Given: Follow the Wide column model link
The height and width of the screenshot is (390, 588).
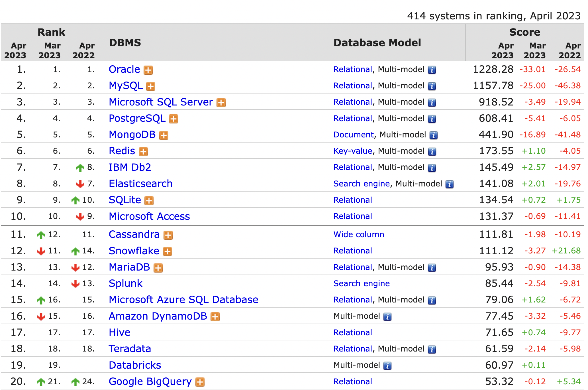Looking at the screenshot, I should point(359,234).
